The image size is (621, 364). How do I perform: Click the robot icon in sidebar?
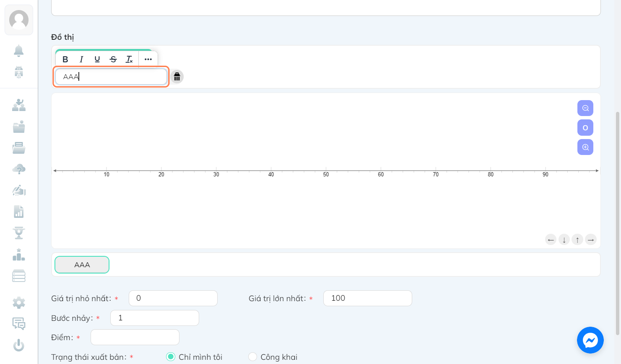pos(19,72)
